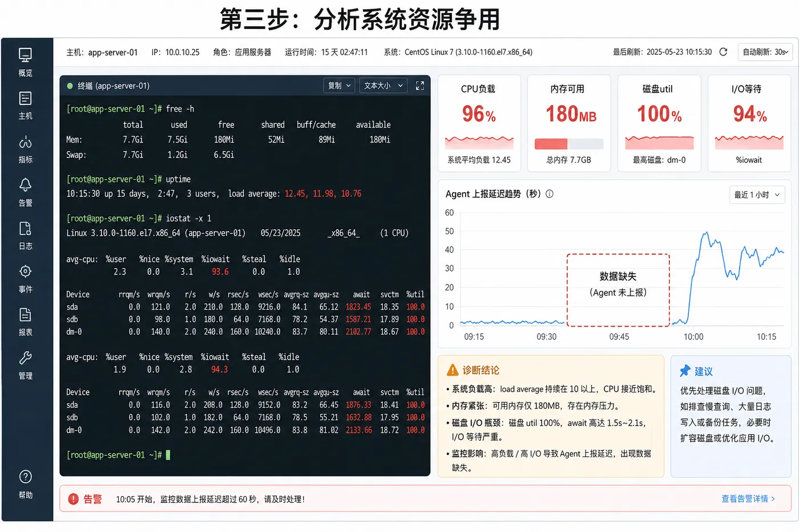Open the 文本大小 dropdown

pyautogui.click(x=384, y=86)
